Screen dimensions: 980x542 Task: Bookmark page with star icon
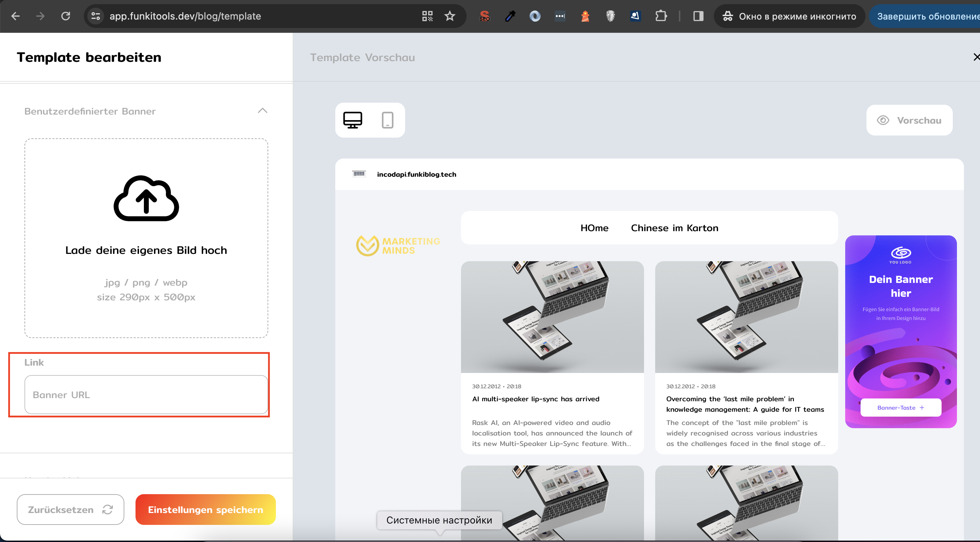[x=450, y=16]
